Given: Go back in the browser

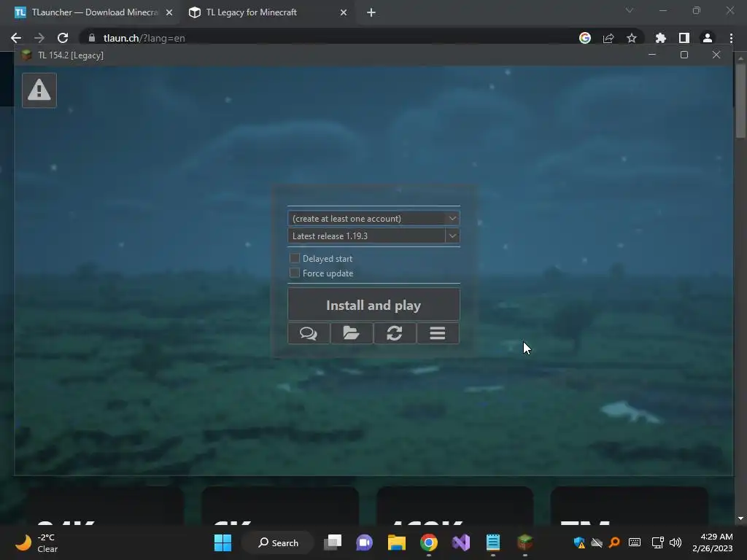Looking at the screenshot, I should point(16,38).
